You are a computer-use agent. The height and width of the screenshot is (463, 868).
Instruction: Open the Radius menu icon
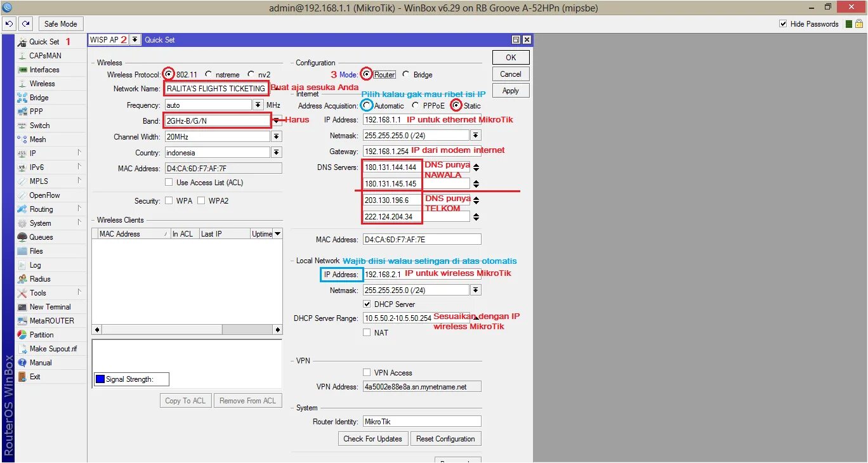click(x=22, y=279)
